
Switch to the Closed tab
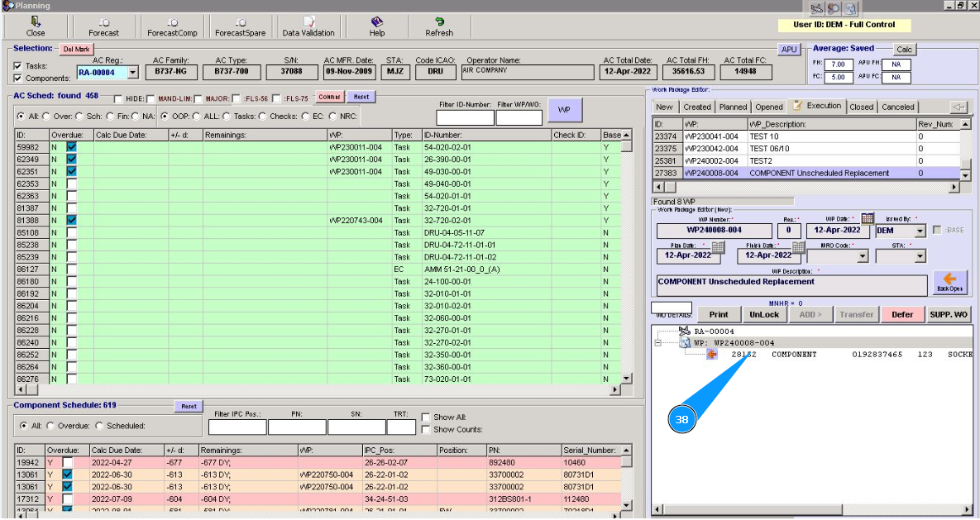[861, 107]
